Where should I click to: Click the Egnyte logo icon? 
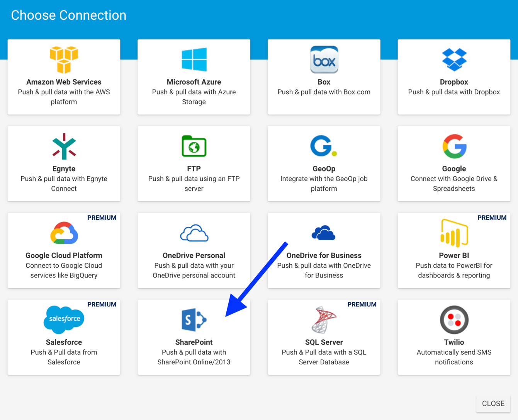click(x=64, y=146)
